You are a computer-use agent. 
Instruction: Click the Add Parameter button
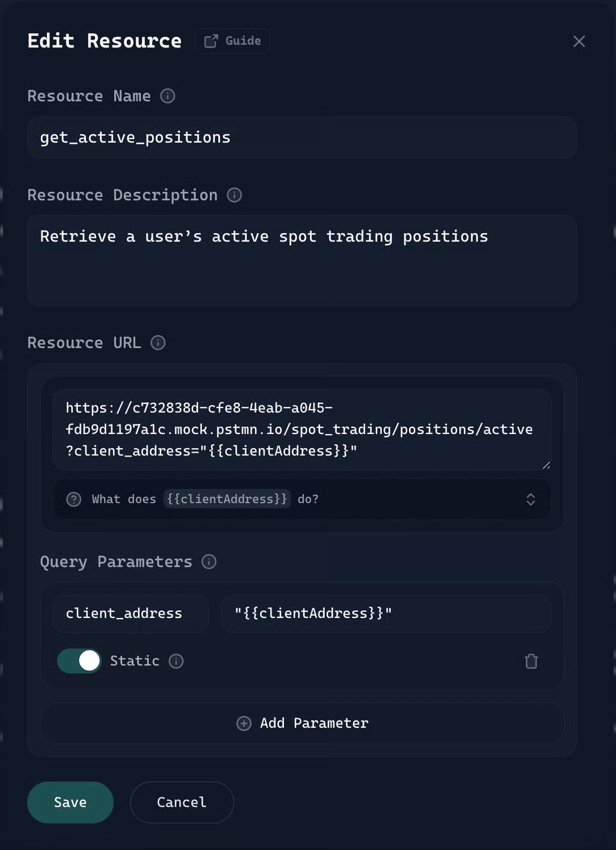[302, 723]
